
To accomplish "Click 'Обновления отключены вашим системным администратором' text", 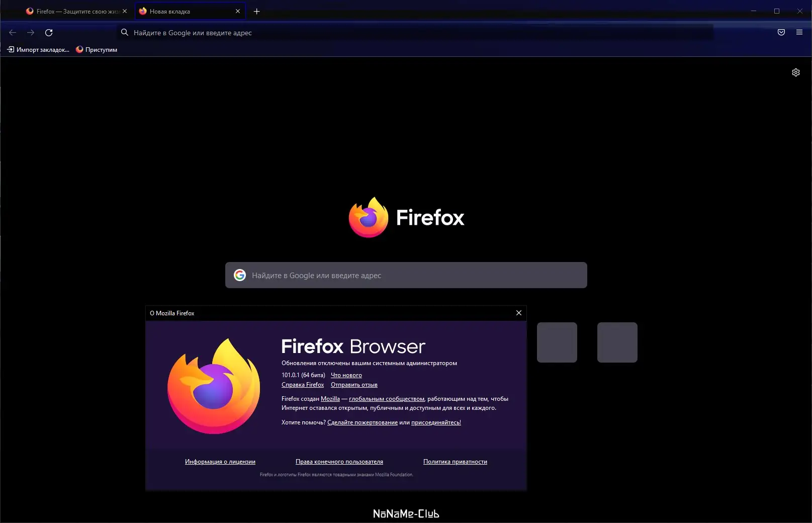I will coord(369,363).
